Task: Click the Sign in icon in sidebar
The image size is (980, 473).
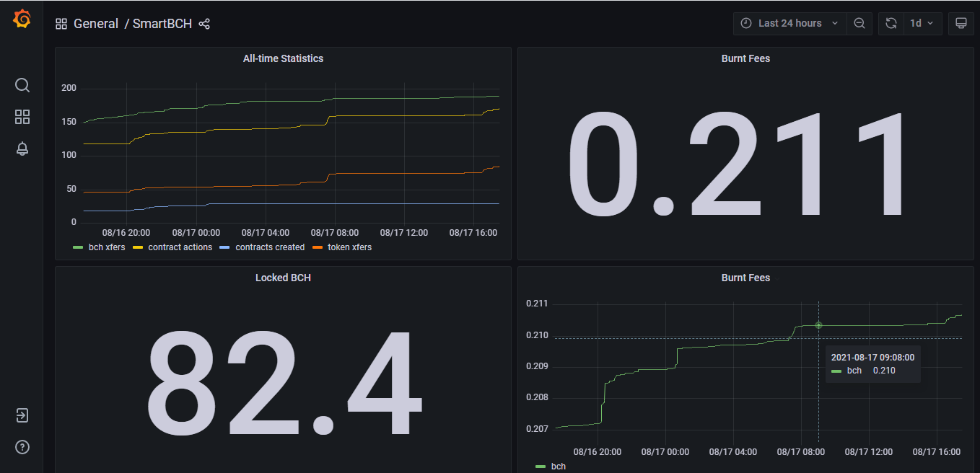Action: tap(22, 415)
